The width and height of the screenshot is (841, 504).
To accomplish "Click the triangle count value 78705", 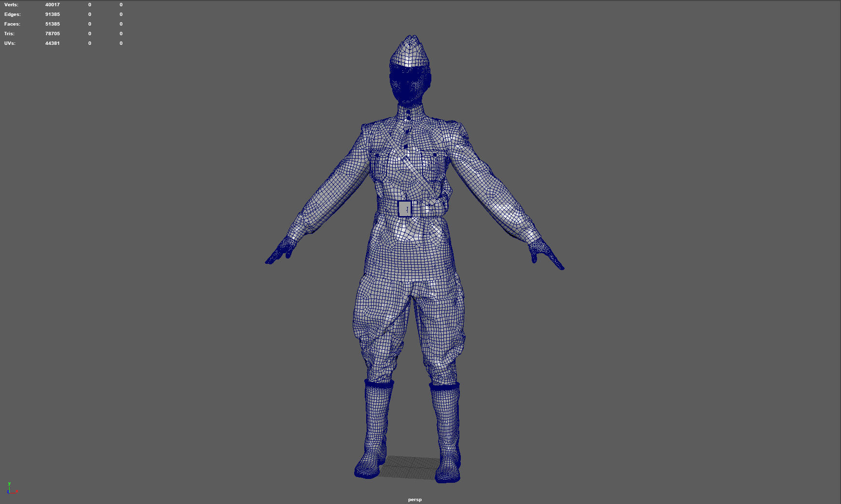I will [x=53, y=34].
